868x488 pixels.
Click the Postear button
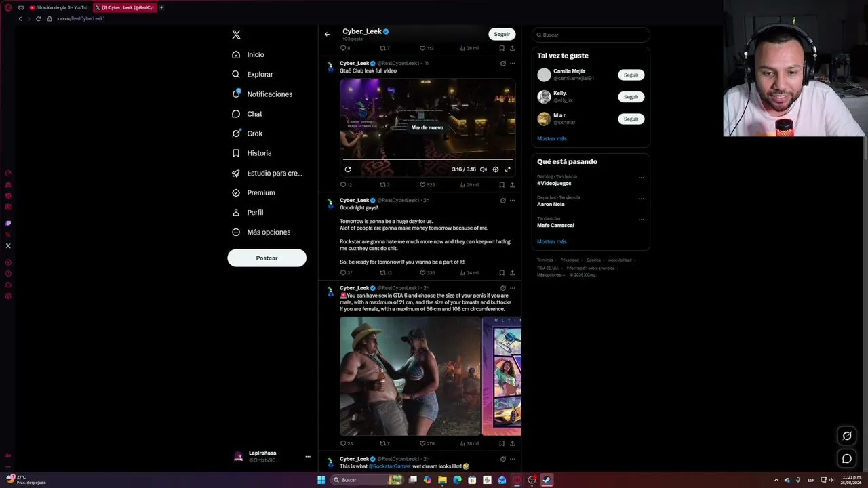[x=267, y=258]
